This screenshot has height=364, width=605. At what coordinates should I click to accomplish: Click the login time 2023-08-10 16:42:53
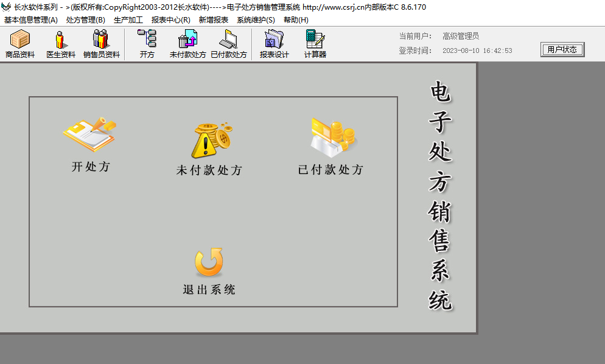pos(477,51)
